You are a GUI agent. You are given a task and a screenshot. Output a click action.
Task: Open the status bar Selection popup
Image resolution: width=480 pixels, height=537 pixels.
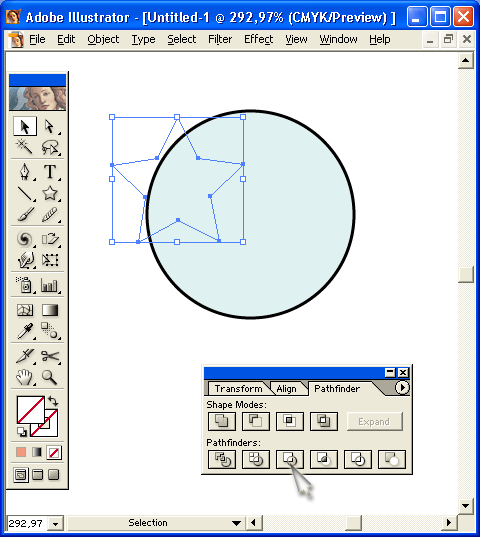tap(155, 523)
